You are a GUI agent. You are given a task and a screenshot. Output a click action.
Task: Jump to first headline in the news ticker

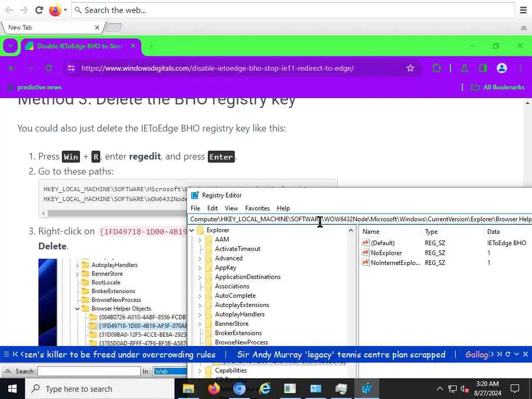click(15, 354)
